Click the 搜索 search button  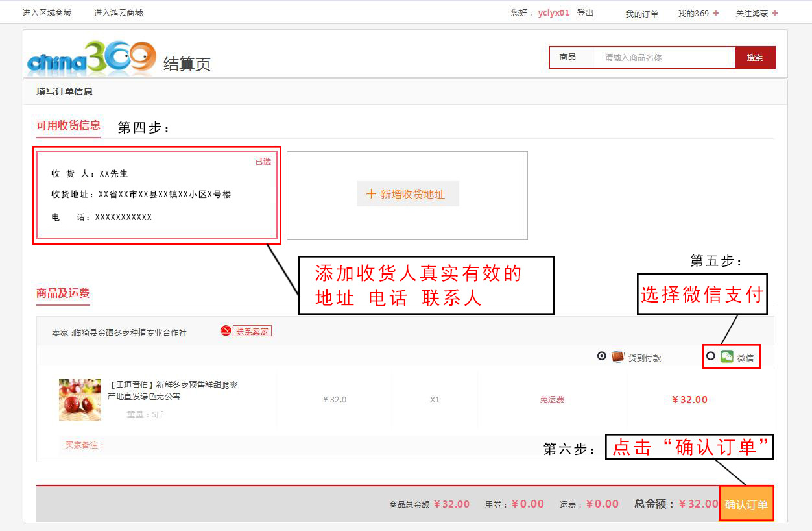coord(755,57)
